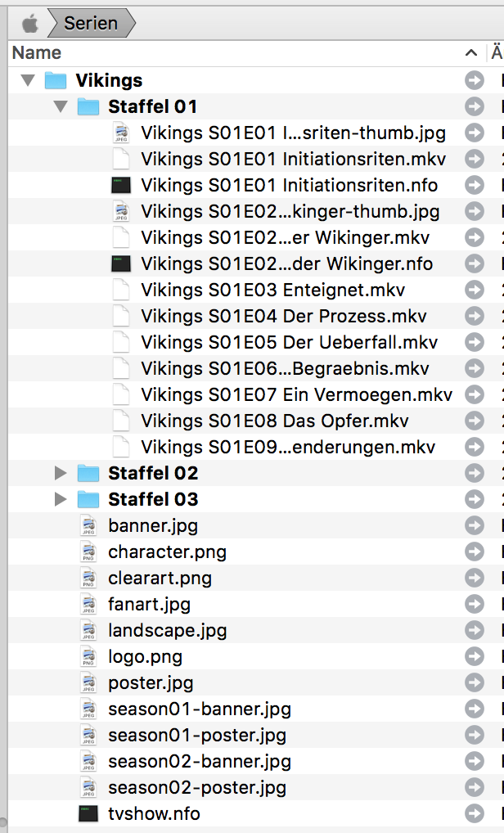Select the Staffel 01 folder icon
This screenshot has width=504, height=833.
(88, 106)
